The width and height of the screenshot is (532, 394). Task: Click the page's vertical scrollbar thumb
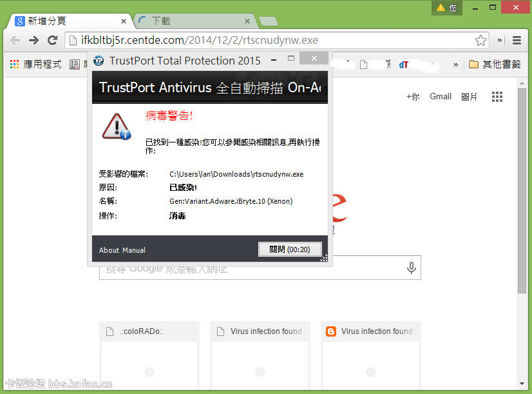pyautogui.click(x=522, y=191)
